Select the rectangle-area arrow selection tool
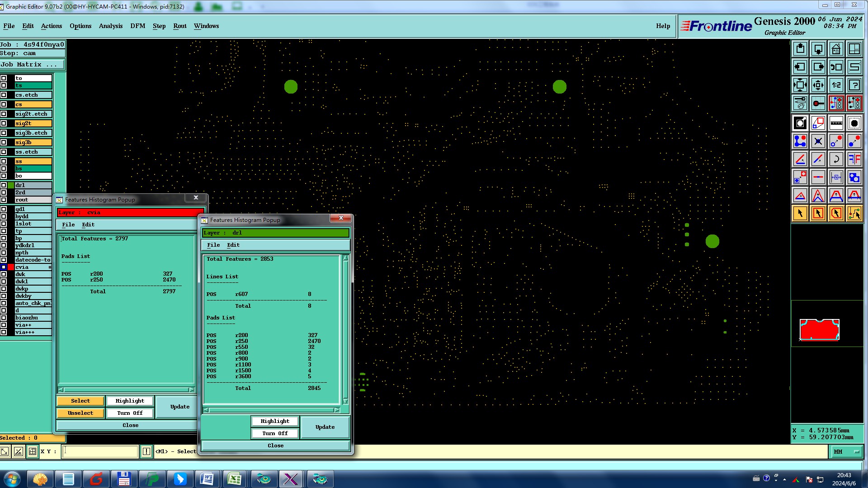 (818, 213)
